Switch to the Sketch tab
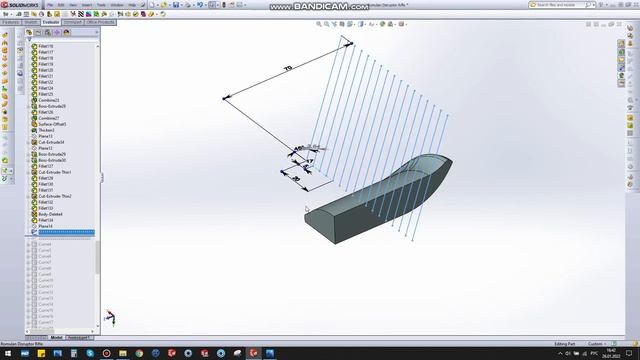Viewport: 640px width, 360px height. point(31,22)
